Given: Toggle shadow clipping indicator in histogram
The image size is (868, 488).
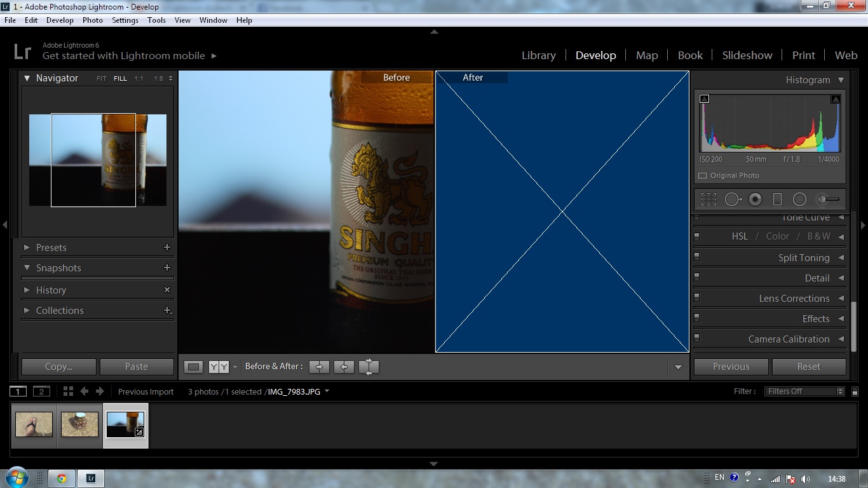Looking at the screenshot, I should point(704,98).
